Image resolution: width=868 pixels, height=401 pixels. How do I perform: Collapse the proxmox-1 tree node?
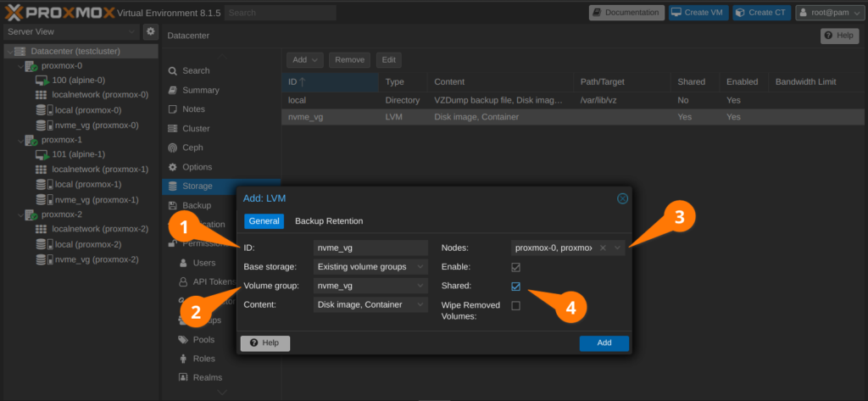click(x=20, y=140)
